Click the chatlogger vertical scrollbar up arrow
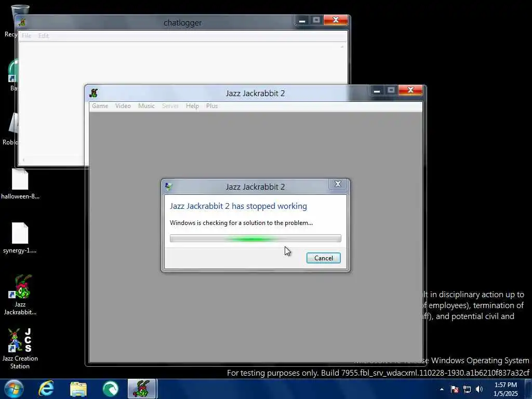 point(342,46)
